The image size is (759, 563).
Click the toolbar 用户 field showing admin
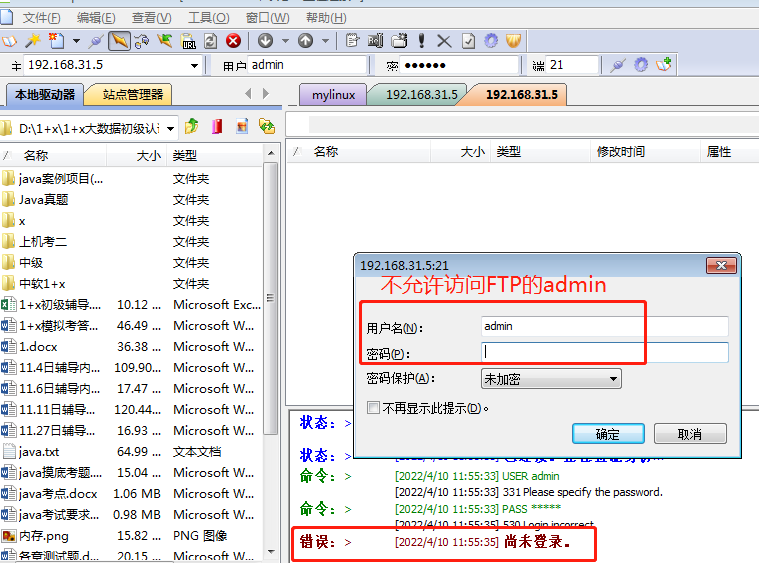click(x=307, y=65)
